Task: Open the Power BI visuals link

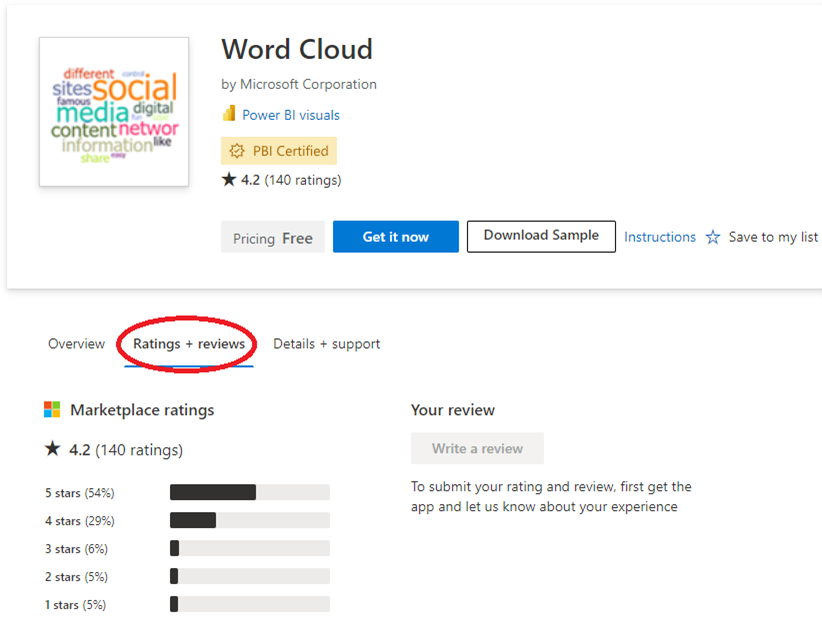Action: tap(291, 115)
